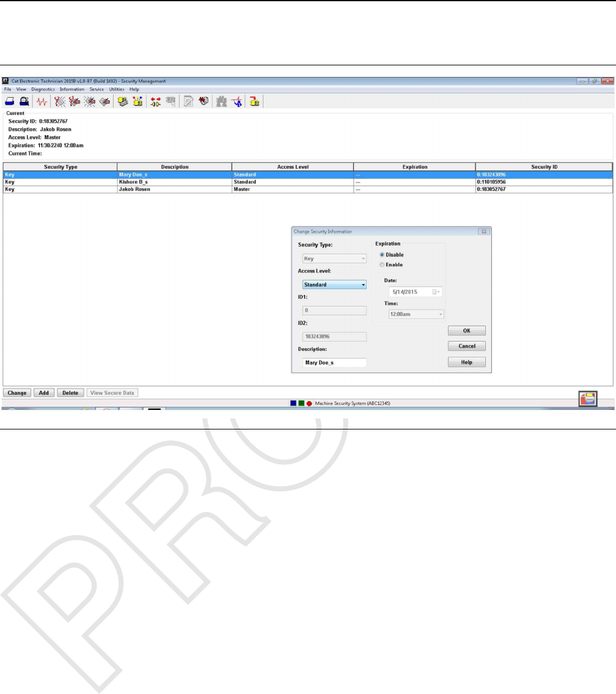Click the blue square status indicator
Image resolution: width=616 pixels, height=694 pixels.
click(x=293, y=403)
